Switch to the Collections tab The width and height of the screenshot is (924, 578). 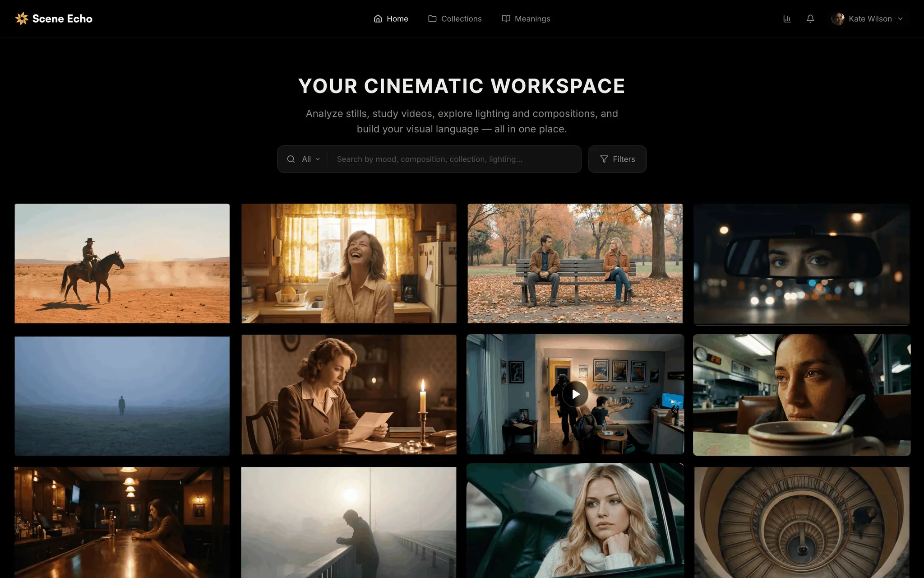[455, 19]
